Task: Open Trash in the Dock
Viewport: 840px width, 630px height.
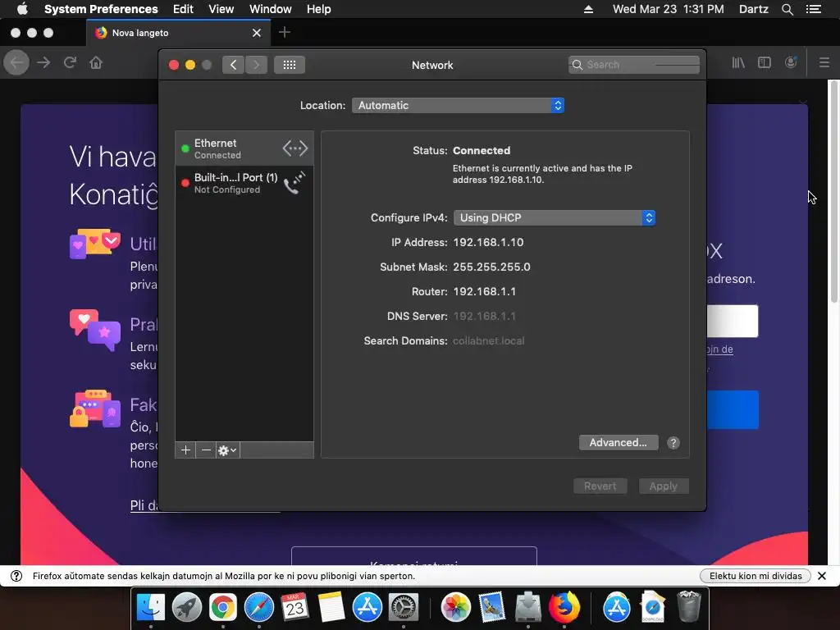Action: click(x=689, y=607)
